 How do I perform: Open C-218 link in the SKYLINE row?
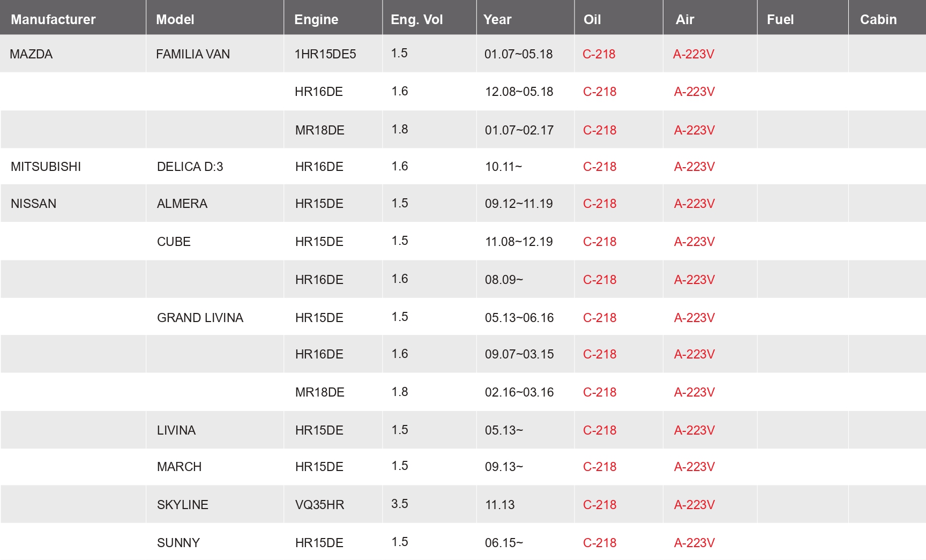(x=599, y=505)
